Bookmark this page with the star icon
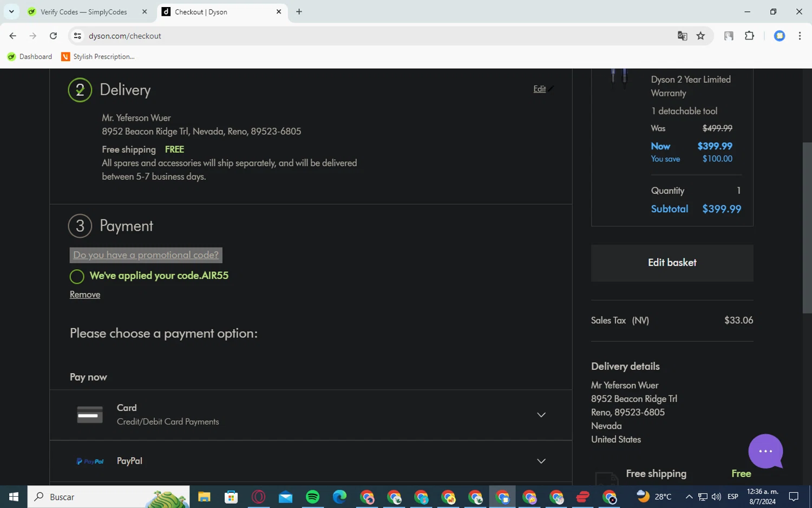The width and height of the screenshot is (812, 508). tap(701, 36)
